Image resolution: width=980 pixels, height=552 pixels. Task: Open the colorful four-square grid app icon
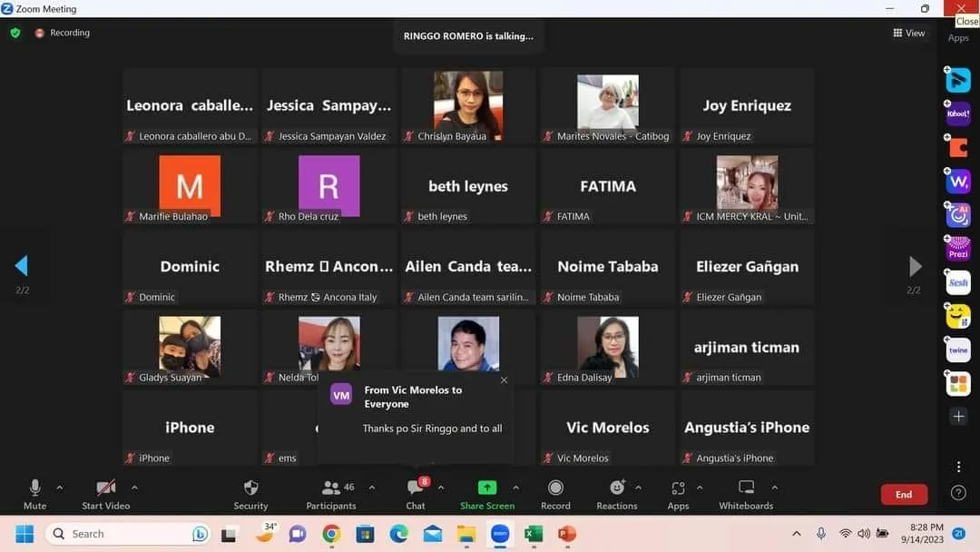(x=958, y=384)
